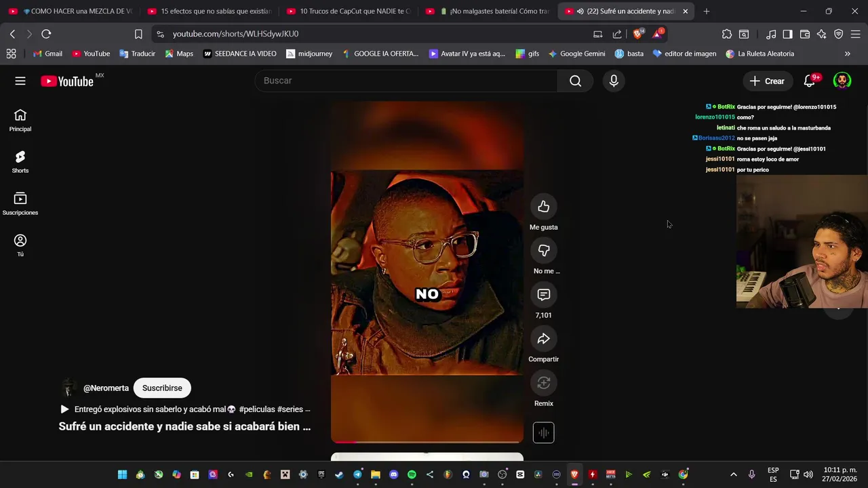This screenshot has width=868, height=488.
Task: Pause the short by clicking the video
Action: click(427, 271)
